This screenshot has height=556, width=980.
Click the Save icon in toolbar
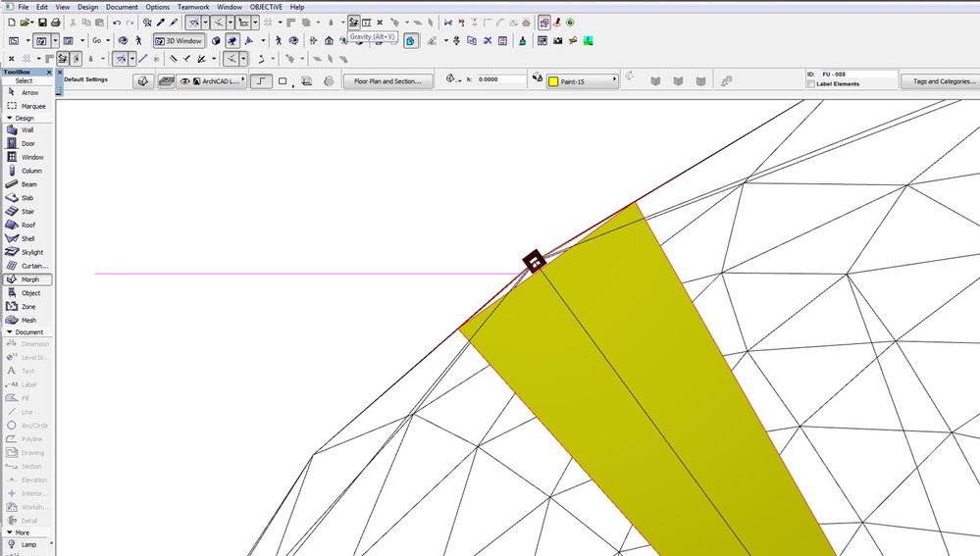click(42, 23)
